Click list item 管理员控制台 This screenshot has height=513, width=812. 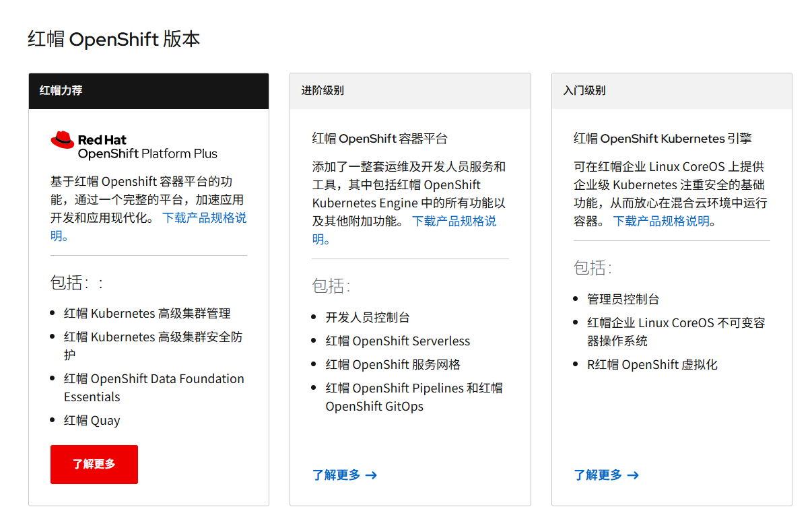tap(623, 300)
